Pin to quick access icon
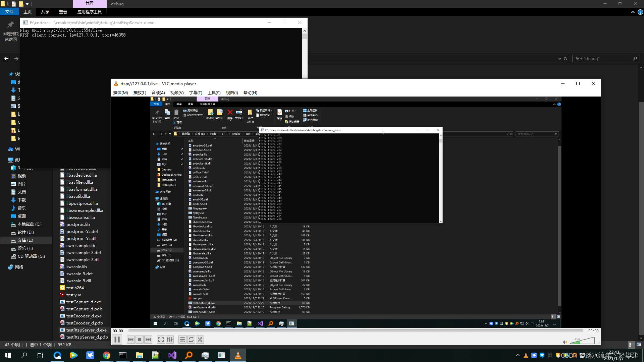 tap(10, 32)
